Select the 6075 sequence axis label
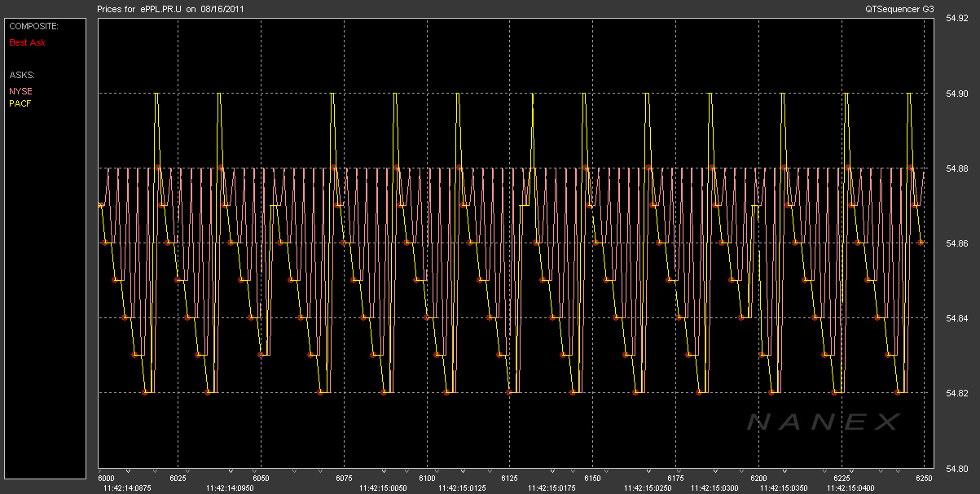 [x=343, y=479]
